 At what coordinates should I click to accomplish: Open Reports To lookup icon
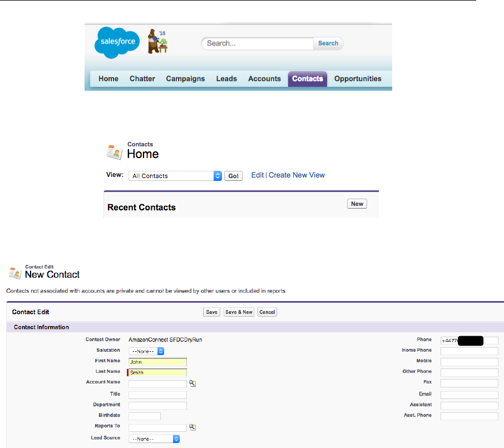tap(192, 427)
